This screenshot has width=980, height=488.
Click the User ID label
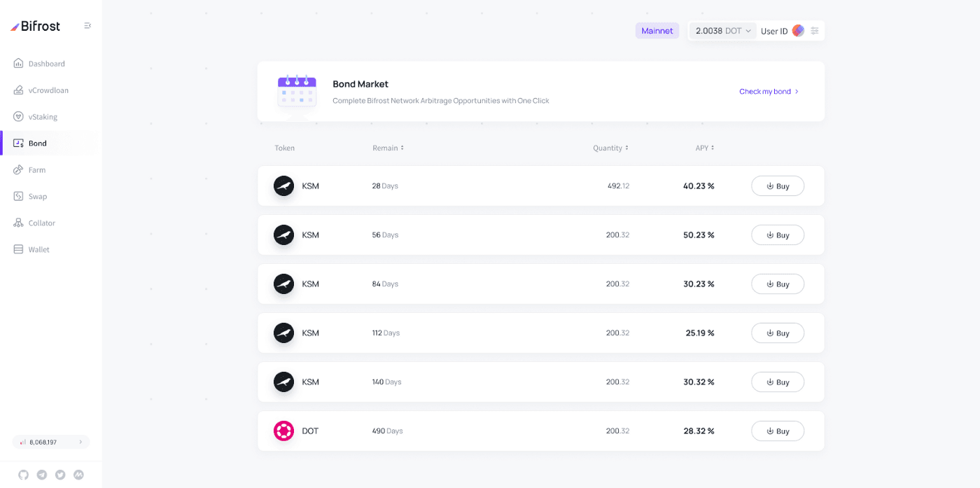[774, 32]
